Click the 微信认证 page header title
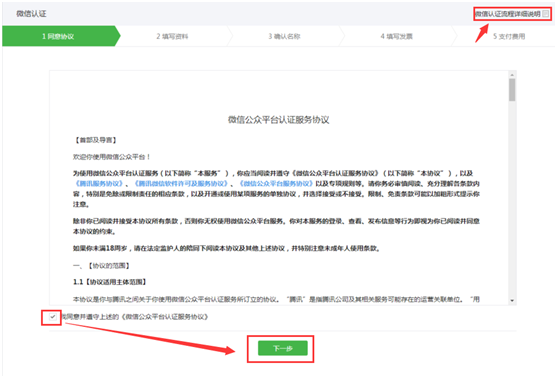Screen dimensions: 557x378 tap(31, 14)
